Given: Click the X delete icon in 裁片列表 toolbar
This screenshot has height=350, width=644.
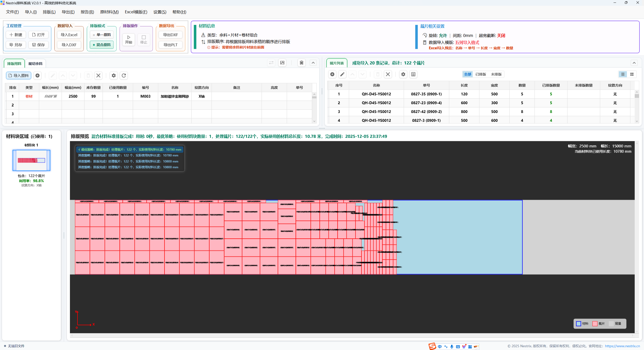Looking at the screenshot, I should (x=388, y=74).
